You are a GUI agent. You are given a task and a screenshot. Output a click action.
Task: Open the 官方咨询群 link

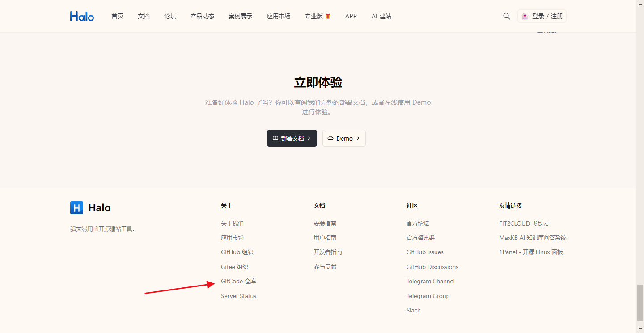(420, 238)
